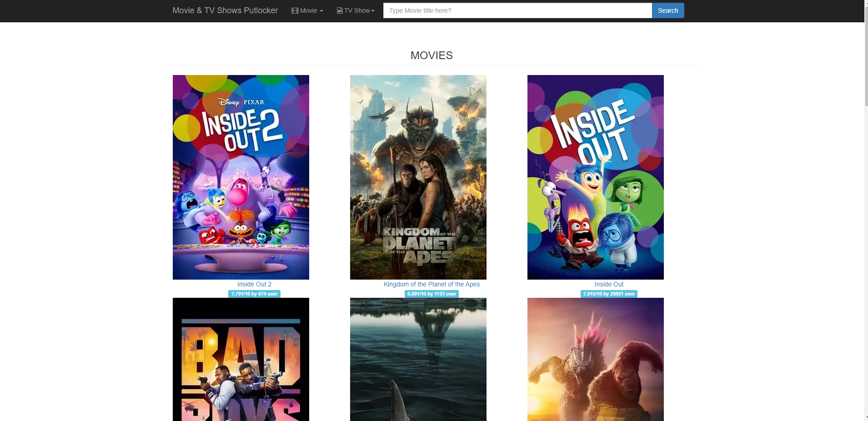Click the 7.791/10 rating badge

pos(254,294)
